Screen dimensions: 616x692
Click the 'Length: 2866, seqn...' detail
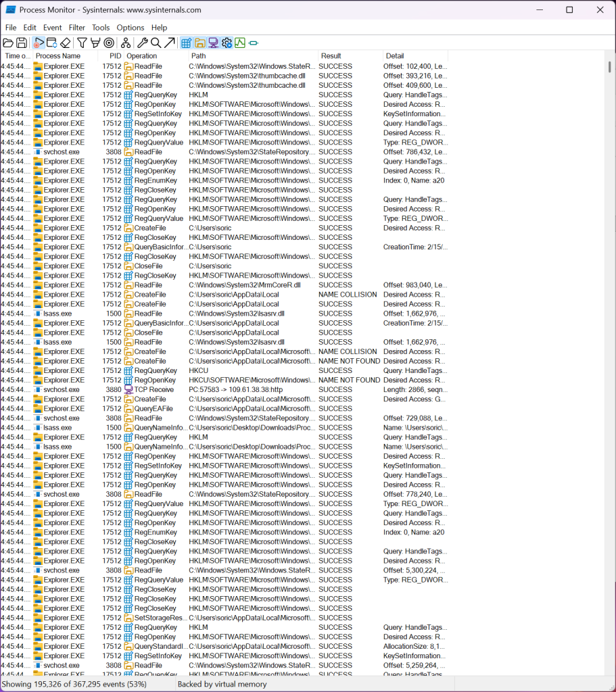tap(415, 390)
